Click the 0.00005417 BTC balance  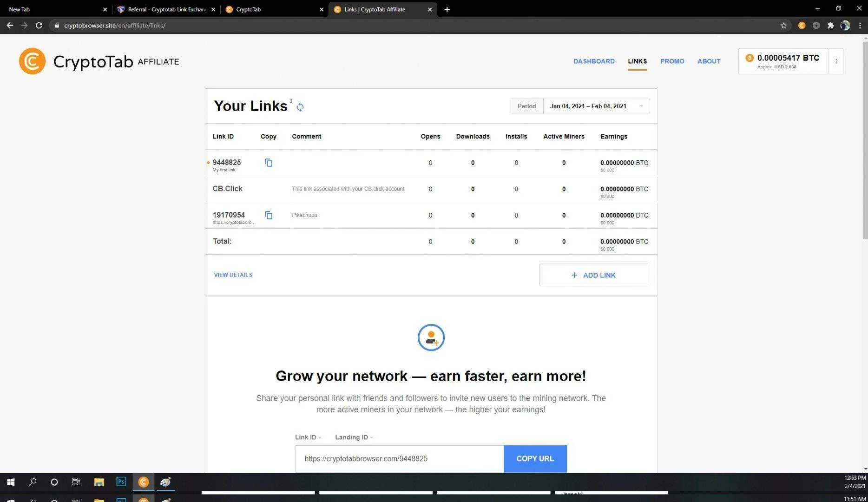[x=788, y=58]
